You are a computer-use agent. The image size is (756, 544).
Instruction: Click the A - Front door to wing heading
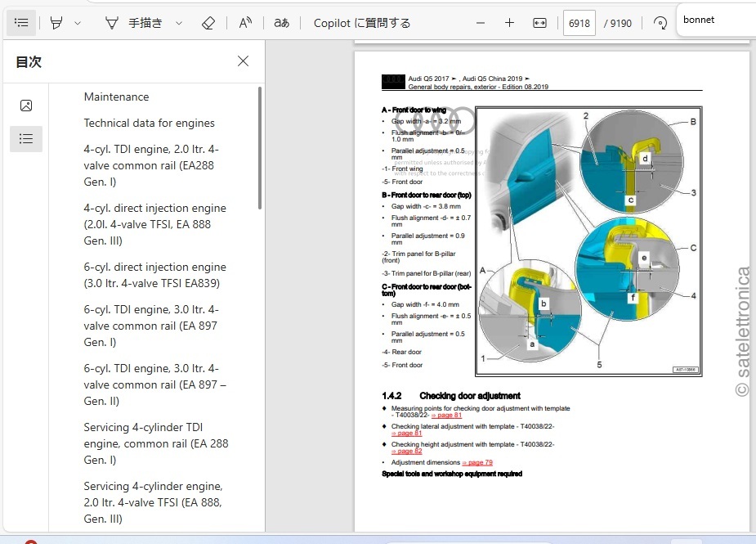click(414, 110)
